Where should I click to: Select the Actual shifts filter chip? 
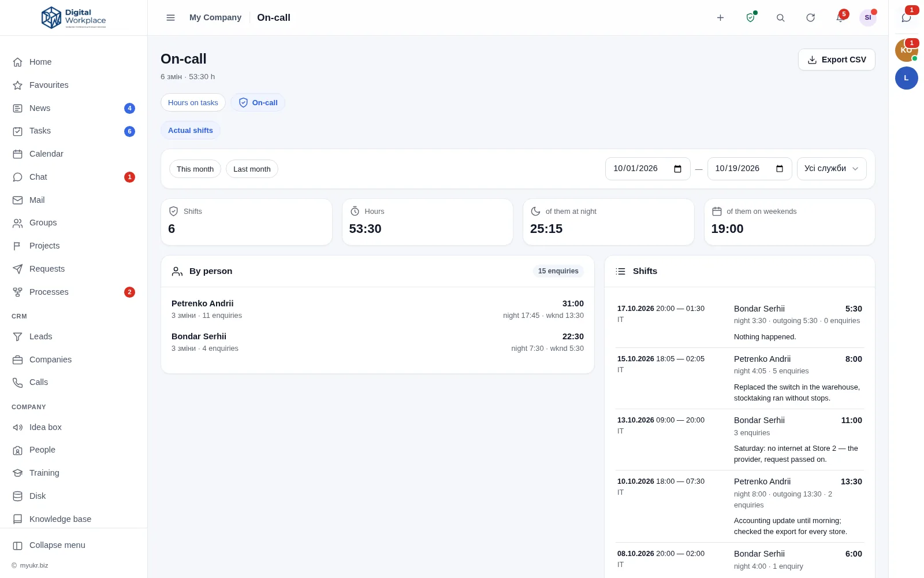[191, 130]
